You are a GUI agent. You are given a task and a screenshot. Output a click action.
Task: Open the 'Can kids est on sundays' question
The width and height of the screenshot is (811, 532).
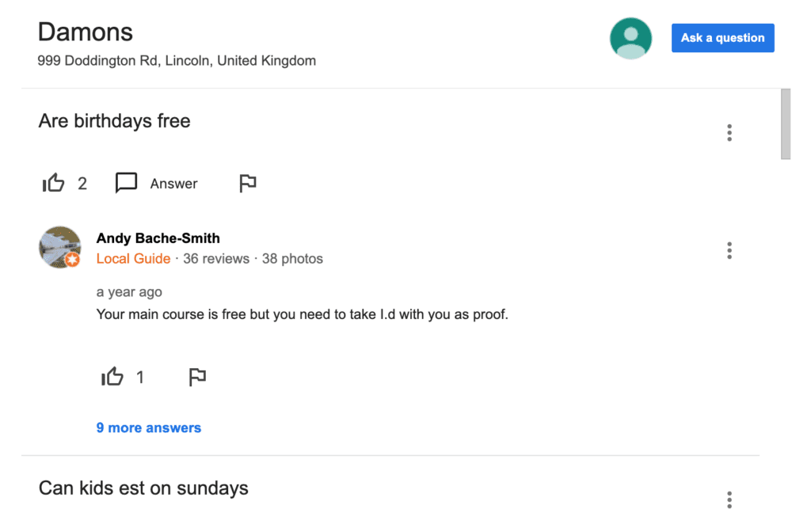point(143,488)
